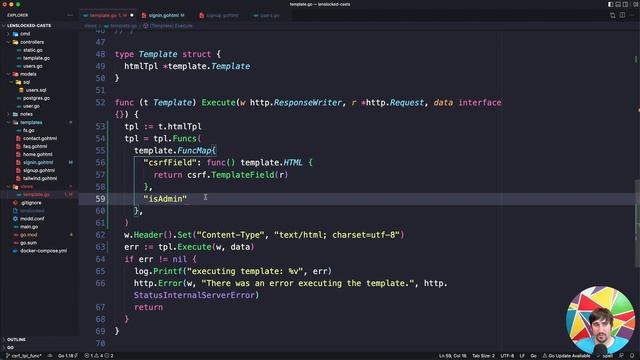
Task: Expand the OUTLINE panel
Action: pyautogui.click(x=16, y=340)
